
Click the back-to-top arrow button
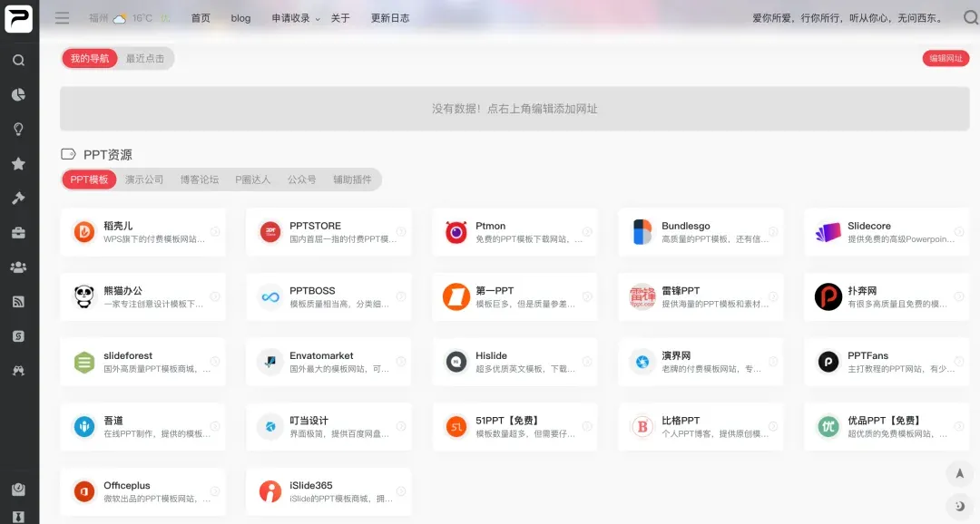[959, 473]
